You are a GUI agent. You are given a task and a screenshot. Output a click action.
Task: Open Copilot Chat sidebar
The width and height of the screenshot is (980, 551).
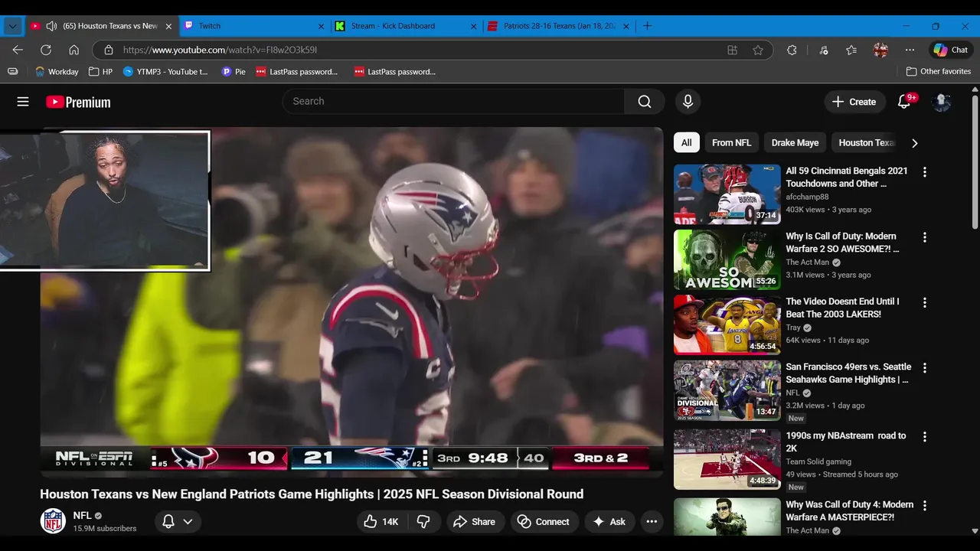951,50
